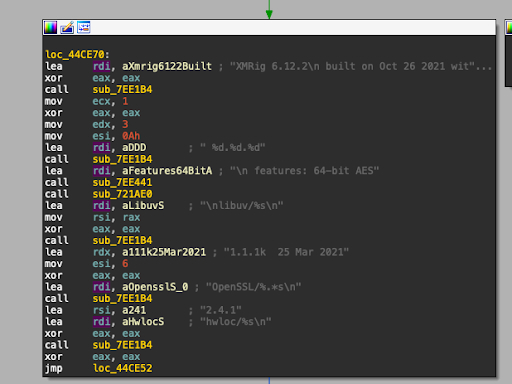
Task: Click the jmp mnemonic
Action: tap(54, 368)
